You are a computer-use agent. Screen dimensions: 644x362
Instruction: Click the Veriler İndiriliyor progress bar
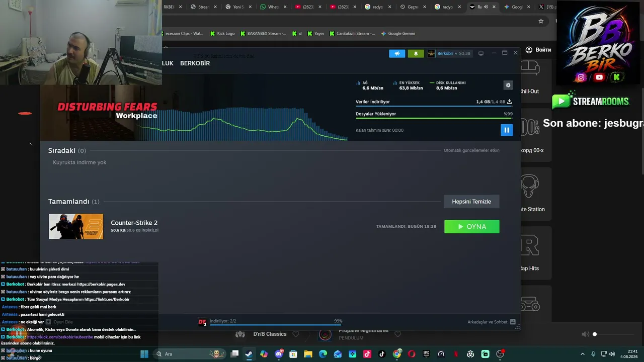(434, 106)
